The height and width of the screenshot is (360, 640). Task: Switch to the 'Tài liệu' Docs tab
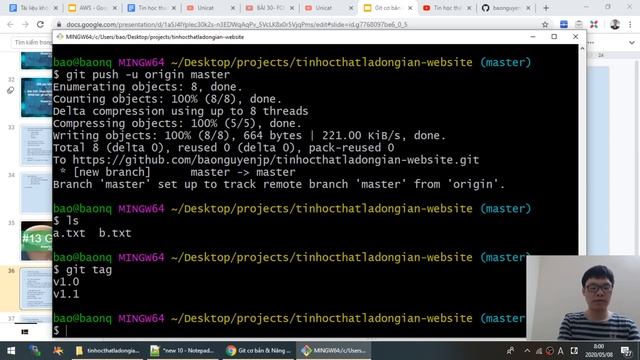click(x=33, y=8)
